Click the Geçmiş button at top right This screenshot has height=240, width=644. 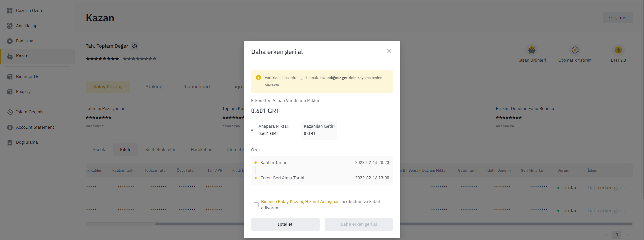(x=617, y=18)
